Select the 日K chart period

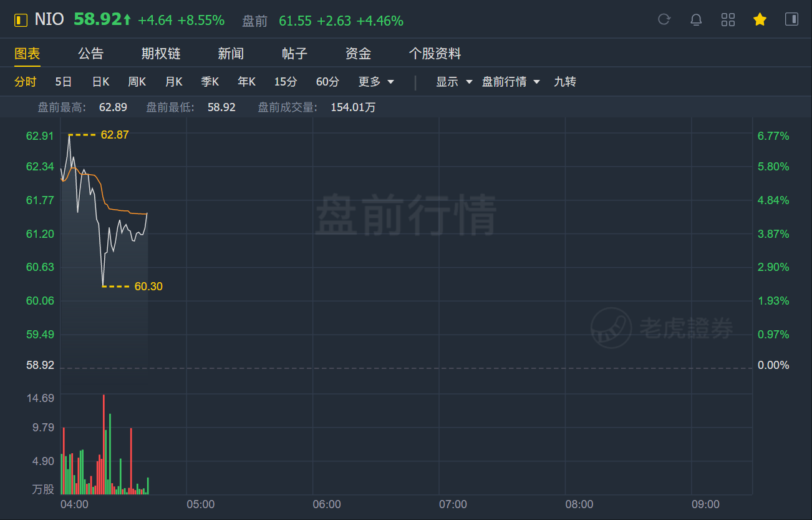(x=100, y=82)
